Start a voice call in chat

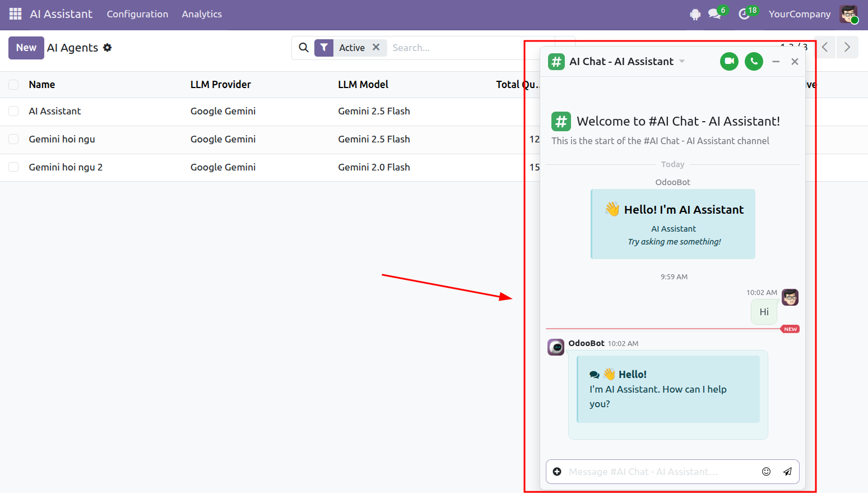(754, 61)
